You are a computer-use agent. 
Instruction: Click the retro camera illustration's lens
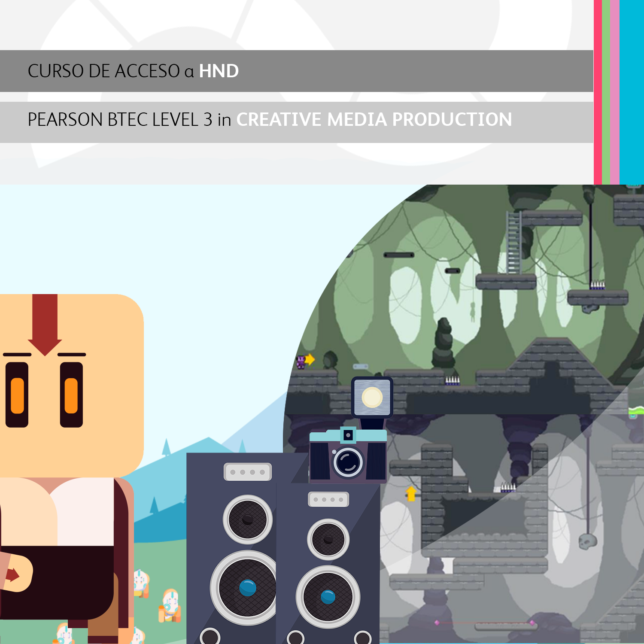[x=348, y=462]
